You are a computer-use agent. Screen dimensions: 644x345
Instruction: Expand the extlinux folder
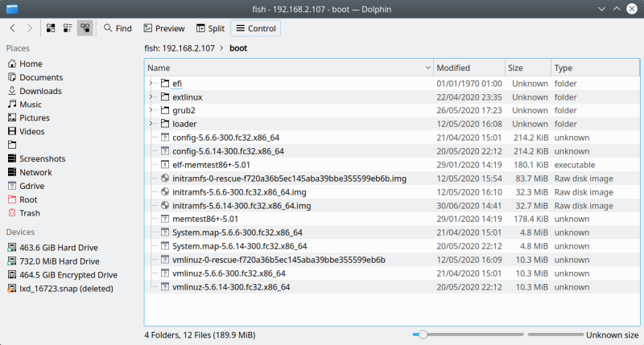[151, 97]
